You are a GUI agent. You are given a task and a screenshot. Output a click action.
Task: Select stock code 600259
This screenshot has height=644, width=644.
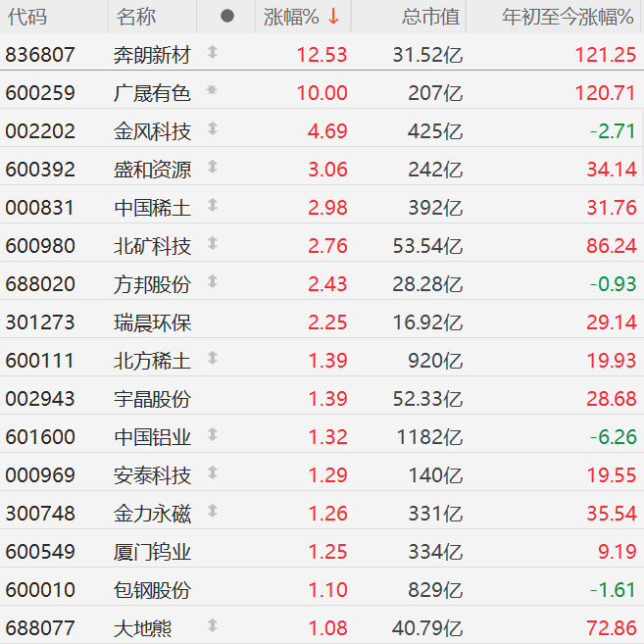coord(40,93)
